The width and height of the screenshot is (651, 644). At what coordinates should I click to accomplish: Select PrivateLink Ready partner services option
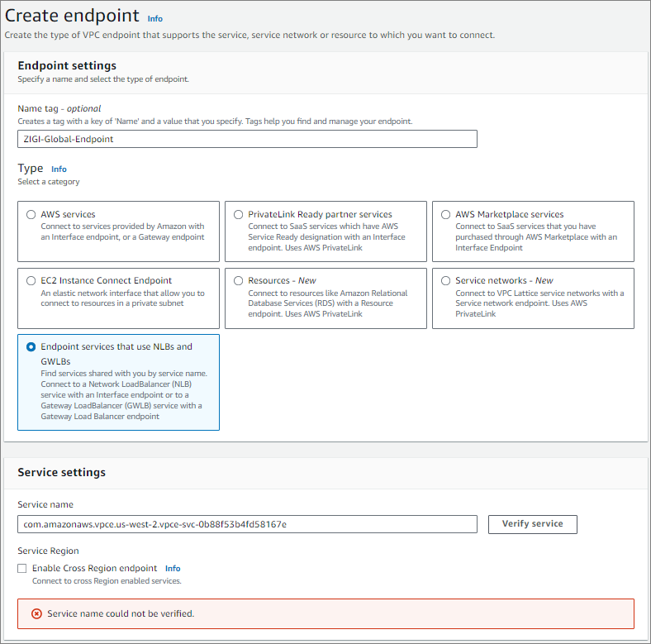pyautogui.click(x=238, y=215)
